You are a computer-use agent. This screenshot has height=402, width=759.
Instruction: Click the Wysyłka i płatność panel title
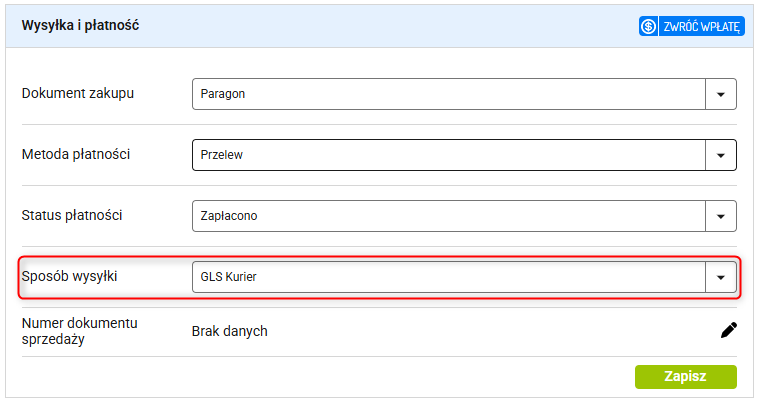pos(80,25)
